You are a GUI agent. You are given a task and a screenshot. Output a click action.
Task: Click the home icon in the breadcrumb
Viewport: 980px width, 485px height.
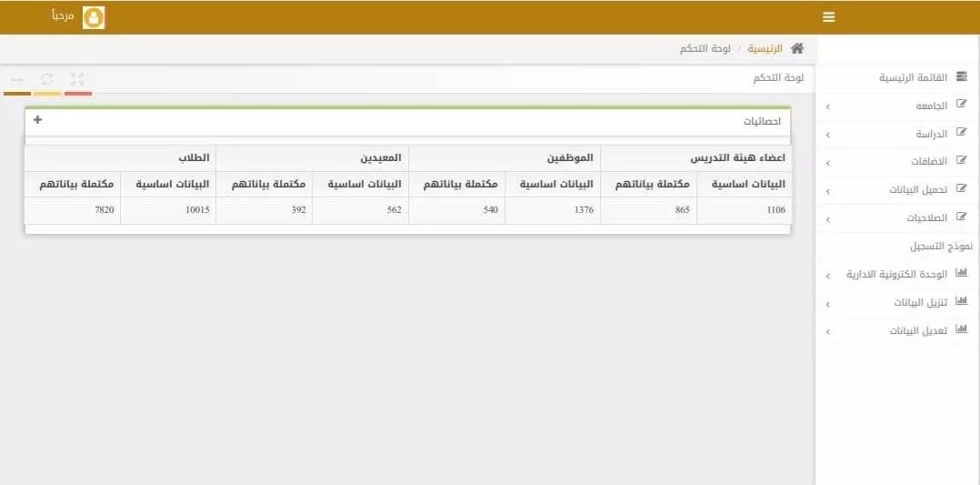click(797, 48)
